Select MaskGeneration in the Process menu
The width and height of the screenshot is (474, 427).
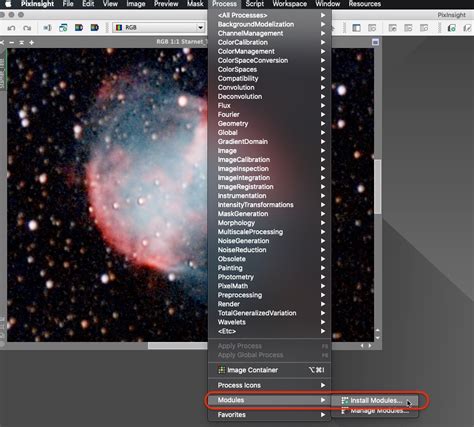269,214
